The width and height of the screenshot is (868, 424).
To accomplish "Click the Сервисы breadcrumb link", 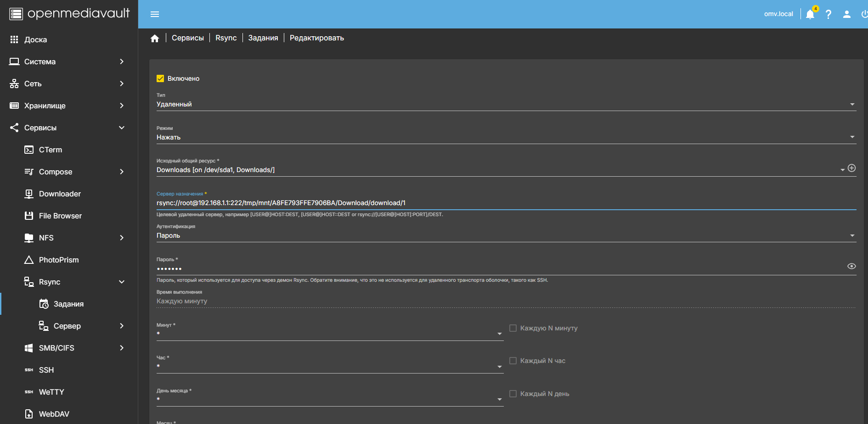I will click(x=188, y=38).
